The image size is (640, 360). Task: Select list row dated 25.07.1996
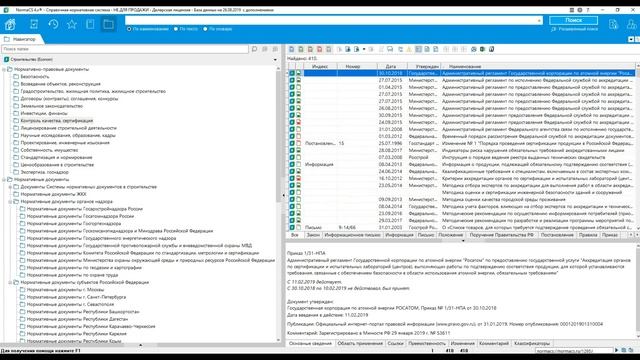[461, 143]
